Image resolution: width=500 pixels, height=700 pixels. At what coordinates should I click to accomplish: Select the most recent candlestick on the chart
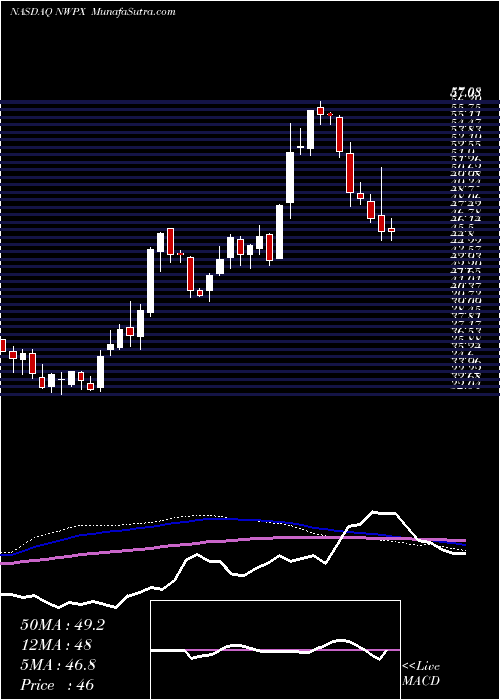(391, 229)
